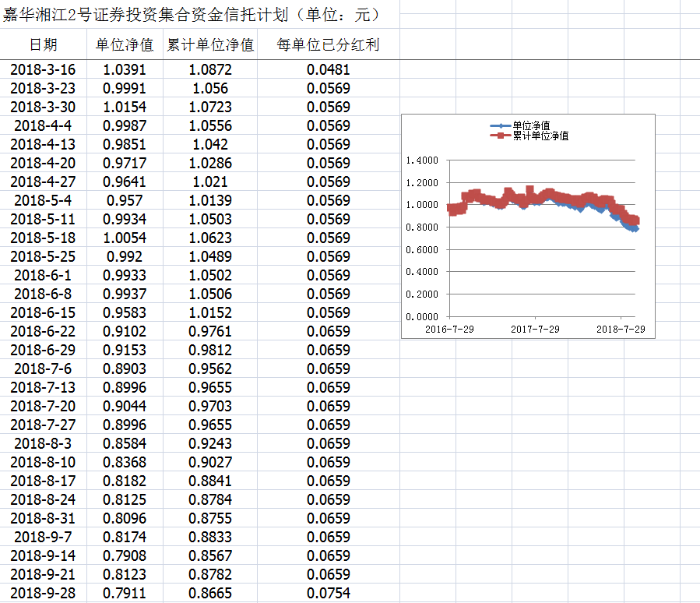Image resolution: width=700 pixels, height=603 pixels.
Task: Select date cell 2018-6-22
Action: pos(43,332)
